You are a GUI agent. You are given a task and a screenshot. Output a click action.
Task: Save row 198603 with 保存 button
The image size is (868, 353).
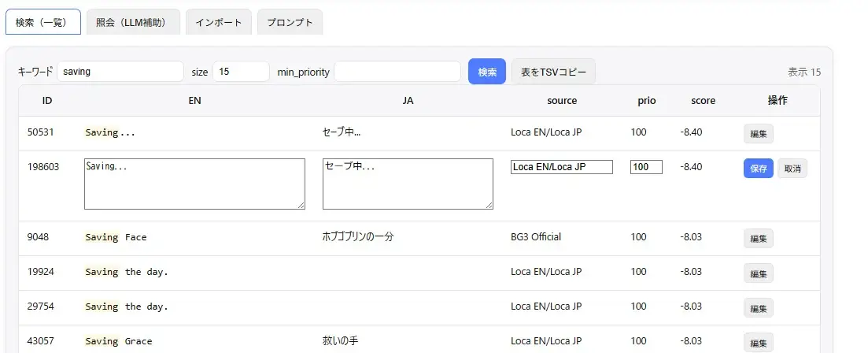[x=759, y=169]
